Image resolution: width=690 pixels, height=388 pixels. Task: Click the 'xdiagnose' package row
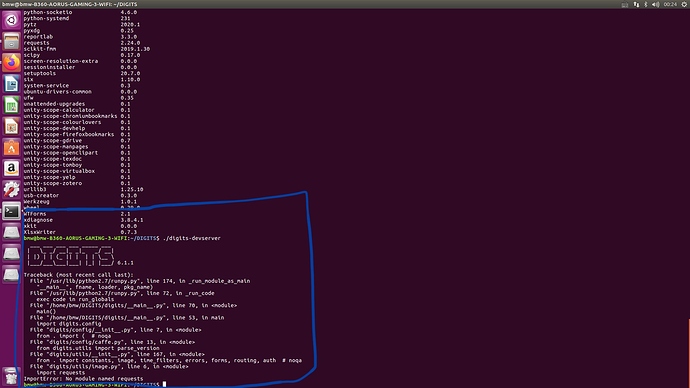pos(84,220)
